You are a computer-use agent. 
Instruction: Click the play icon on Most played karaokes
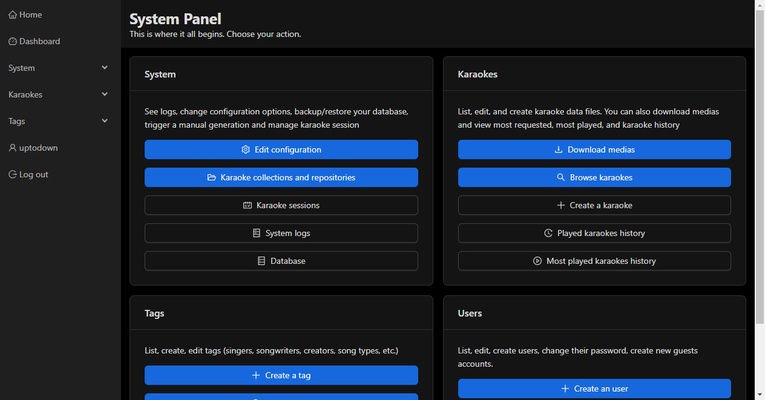click(537, 261)
